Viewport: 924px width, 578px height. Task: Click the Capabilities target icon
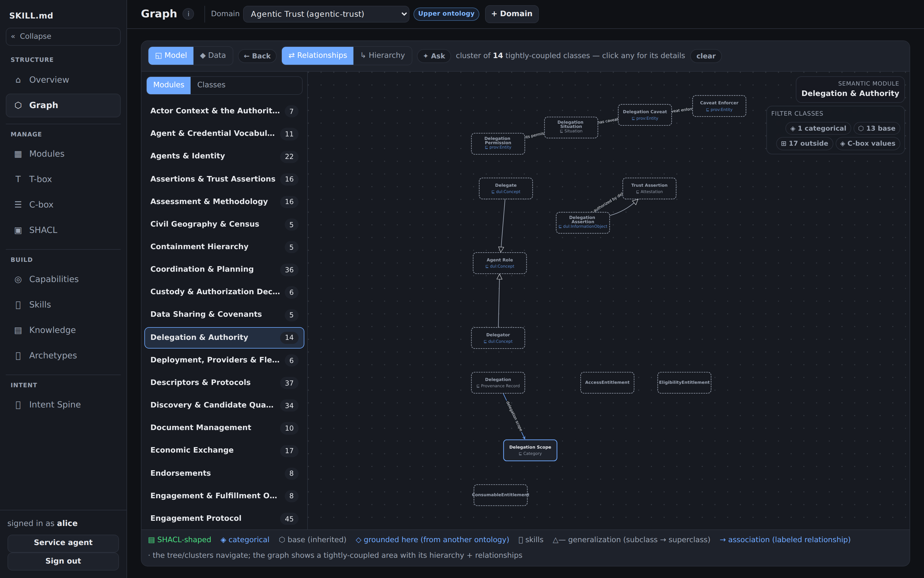[18, 279]
